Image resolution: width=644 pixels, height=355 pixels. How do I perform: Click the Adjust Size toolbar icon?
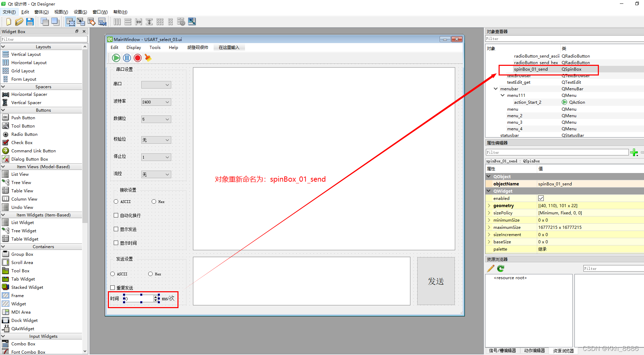click(192, 22)
